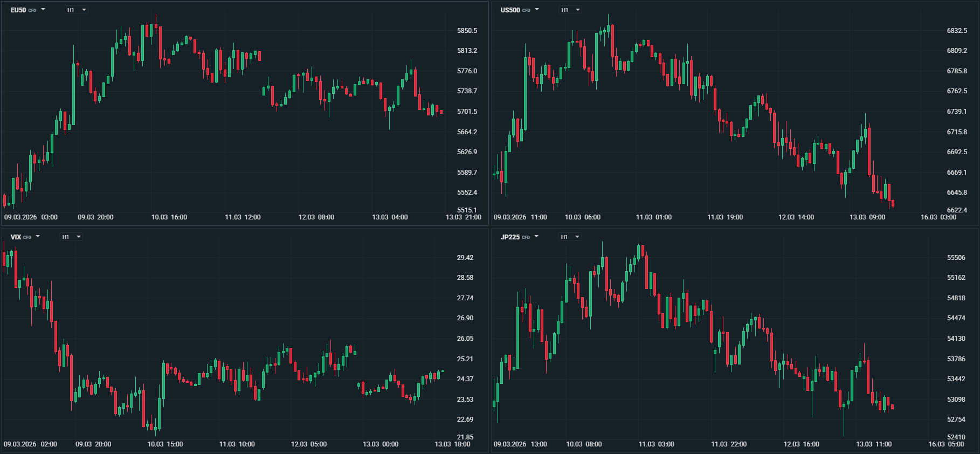Image resolution: width=980 pixels, height=454 pixels.
Task: Click the 55506 price level on JP225 axis
Action: [x=956, y=258]
